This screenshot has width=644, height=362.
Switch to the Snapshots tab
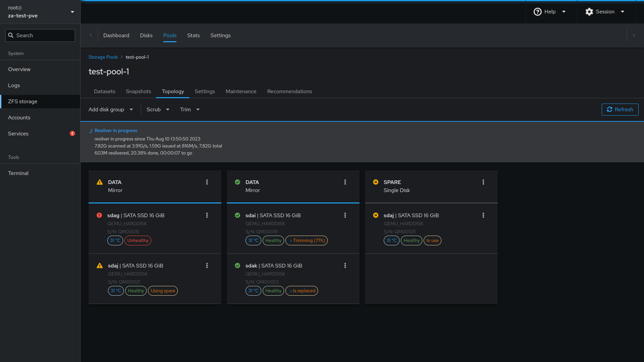pos(138,92)
